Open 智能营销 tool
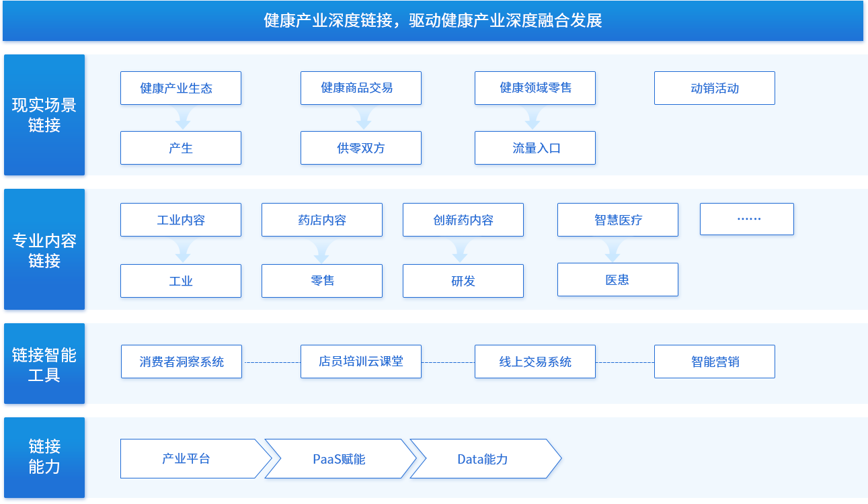The image size is (868, 504). click(x=715, y=362)
